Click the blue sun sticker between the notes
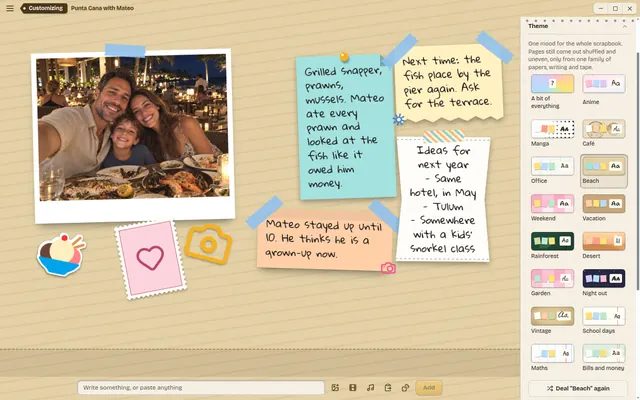 click(x=399, y=119)
